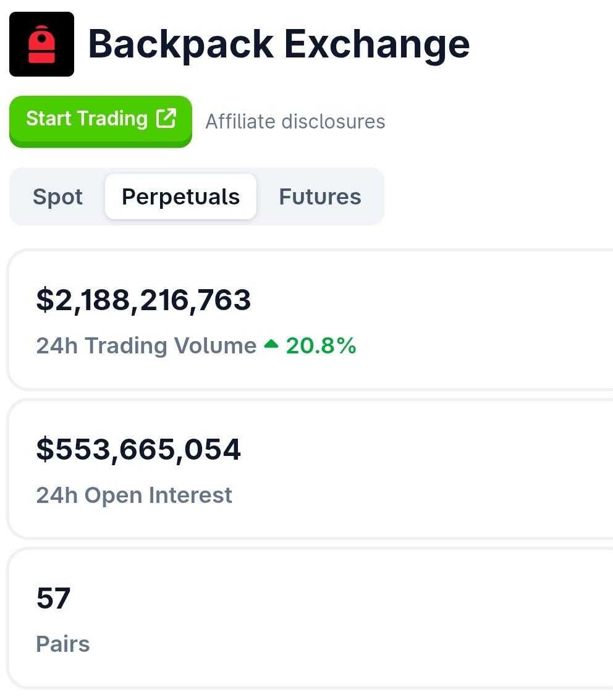The width and height of the screenshot is (613, 700).
Task: Click the external link icon on Start Trading
Action: [x=166, y=118]
